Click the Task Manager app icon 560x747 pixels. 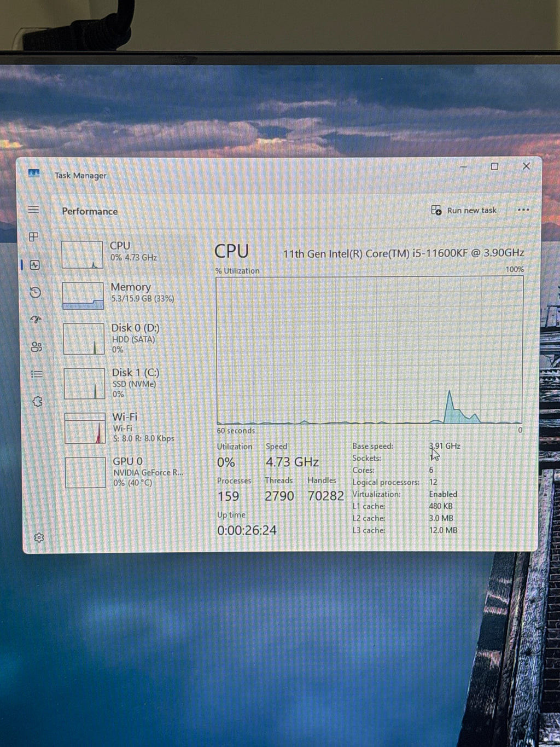click(x=34, y=173)
